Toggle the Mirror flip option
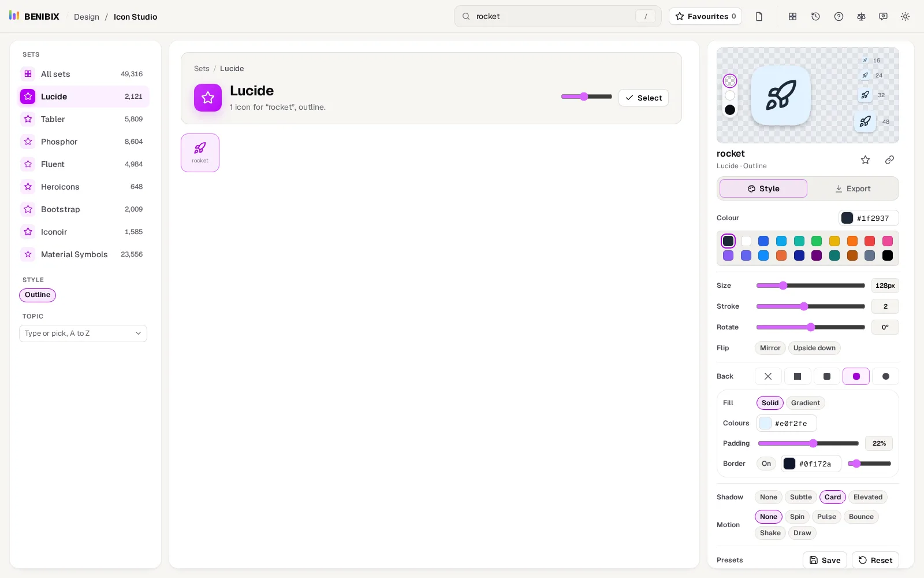This screenshot has height=578, width=924. tap(770, 348)
